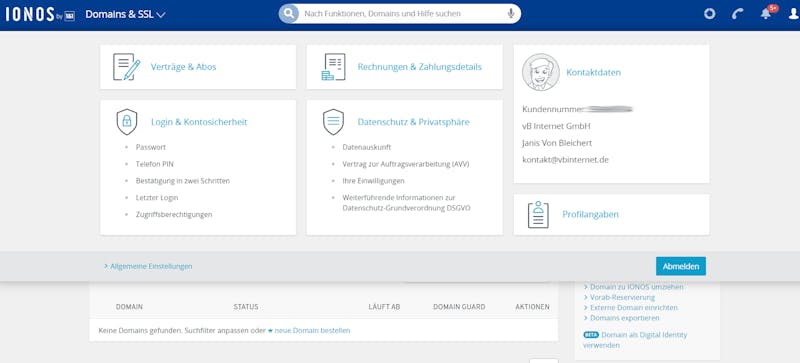Open the Domains & SSL dropdown menu
This screenshot has height=363, width=800.
point(125,14)
